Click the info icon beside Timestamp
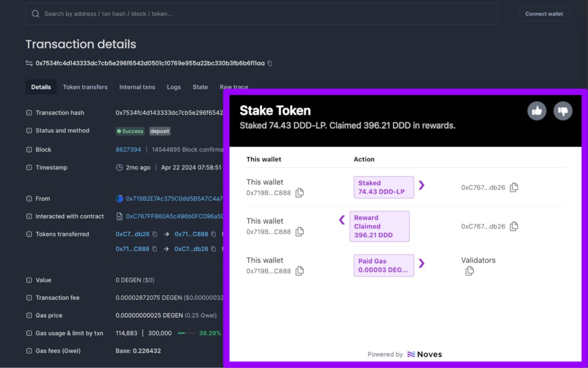This screenshot has height=368, width=588. point(29,167)
